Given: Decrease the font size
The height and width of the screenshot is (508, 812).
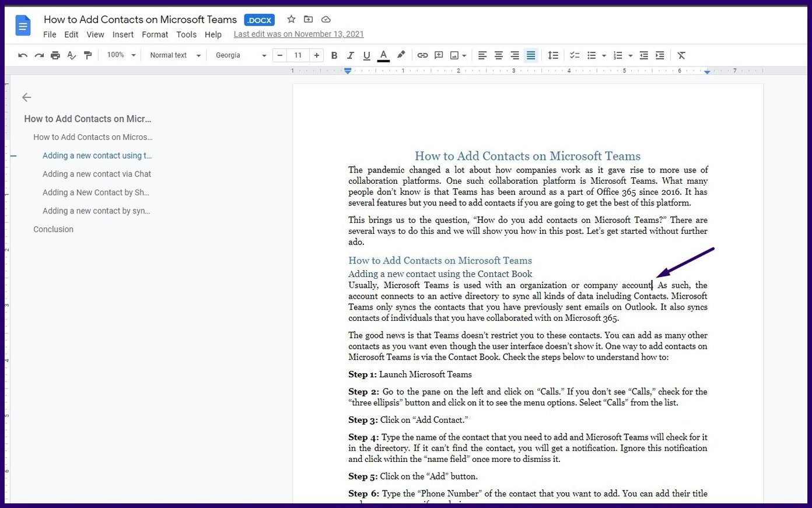Looking at the screenshot, I should (x=280, y=55).
